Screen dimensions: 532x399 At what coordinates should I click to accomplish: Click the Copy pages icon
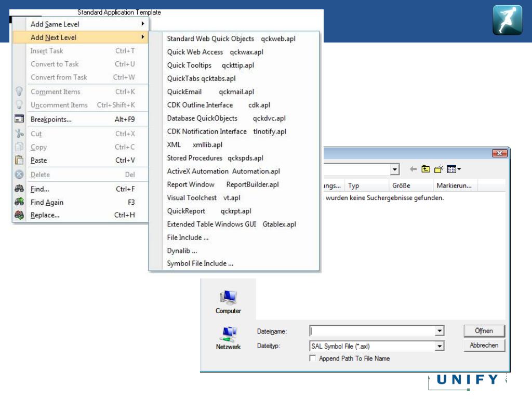(19, 147)
